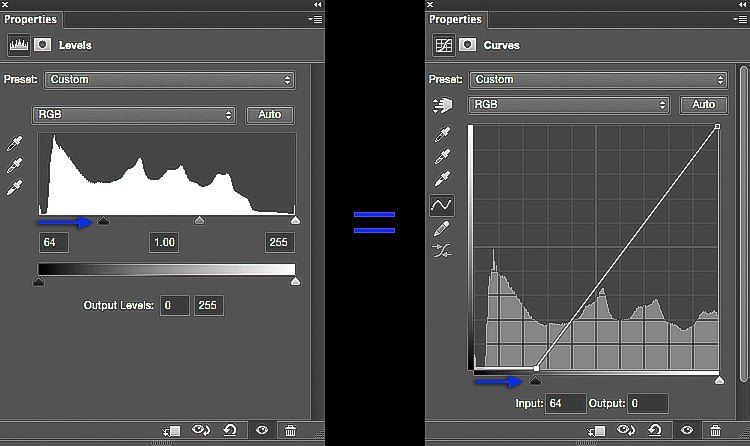Open the Levels RGB channel dropdown
Image resolution: width=750 pixels, height=446 pixels.
[x=134, y=115]
